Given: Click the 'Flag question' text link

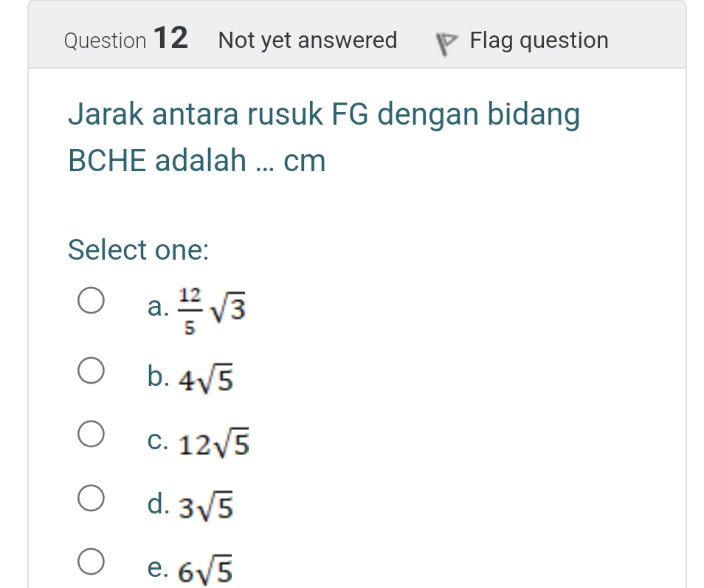Looking at the screenshot, I should tap(539, 41).
